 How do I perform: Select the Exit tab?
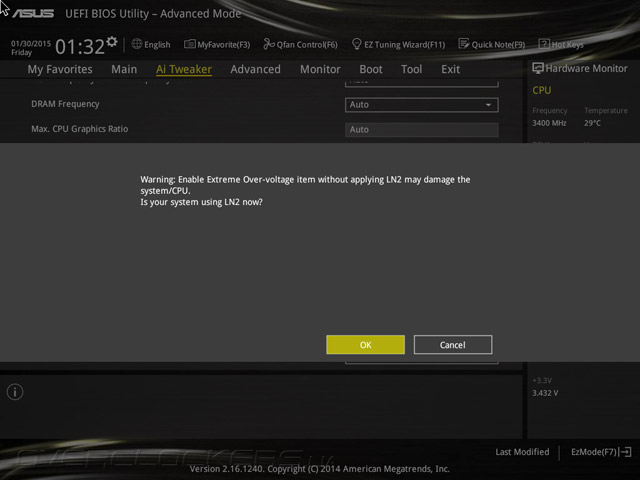(450, 69)
